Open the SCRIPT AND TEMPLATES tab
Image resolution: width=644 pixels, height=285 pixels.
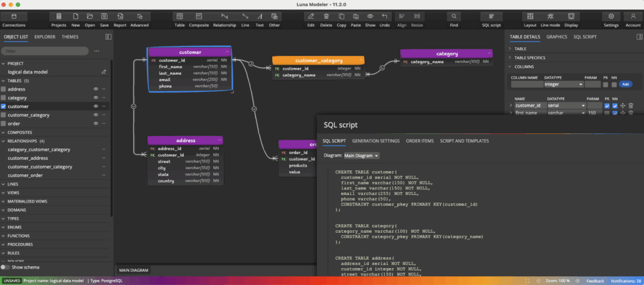464,141
